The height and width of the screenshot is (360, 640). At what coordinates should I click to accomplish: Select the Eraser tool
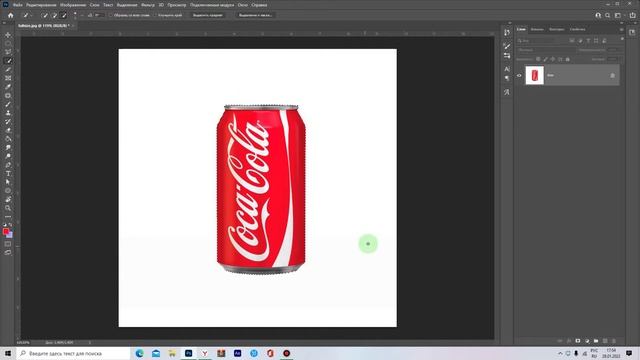(8, 130)
